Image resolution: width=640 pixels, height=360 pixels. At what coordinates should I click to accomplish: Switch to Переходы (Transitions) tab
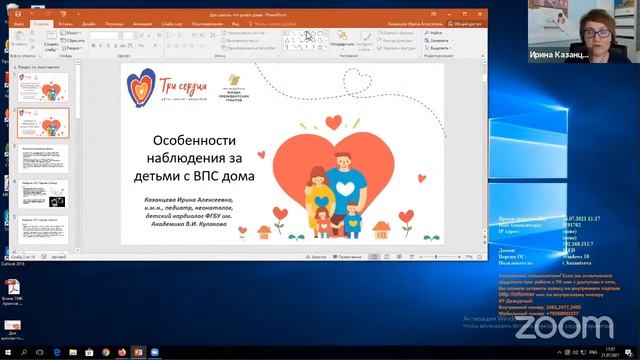point(114,24)
